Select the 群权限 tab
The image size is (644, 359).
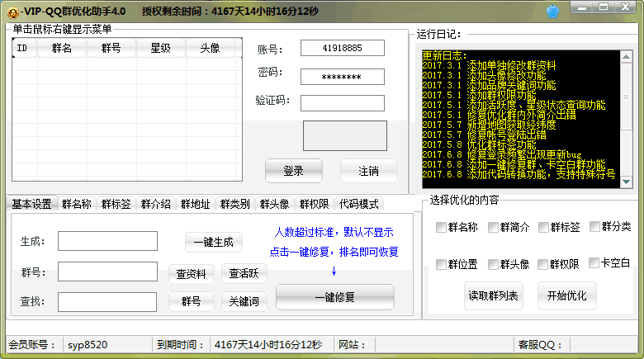[315, 204]
